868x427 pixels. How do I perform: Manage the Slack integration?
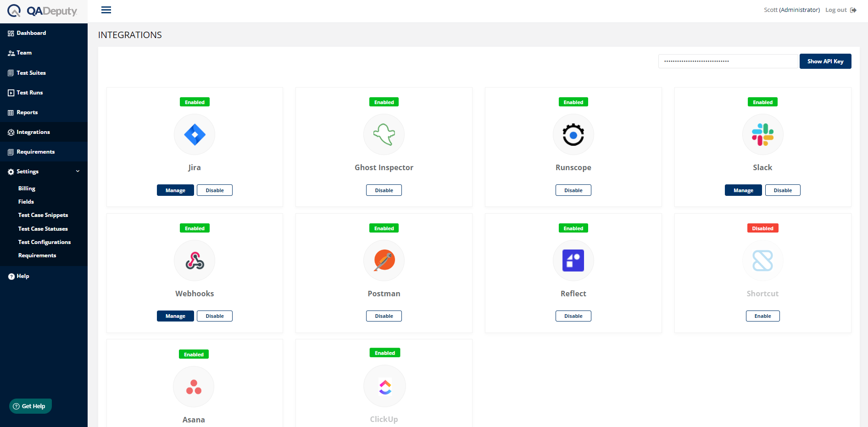[743, 190]
